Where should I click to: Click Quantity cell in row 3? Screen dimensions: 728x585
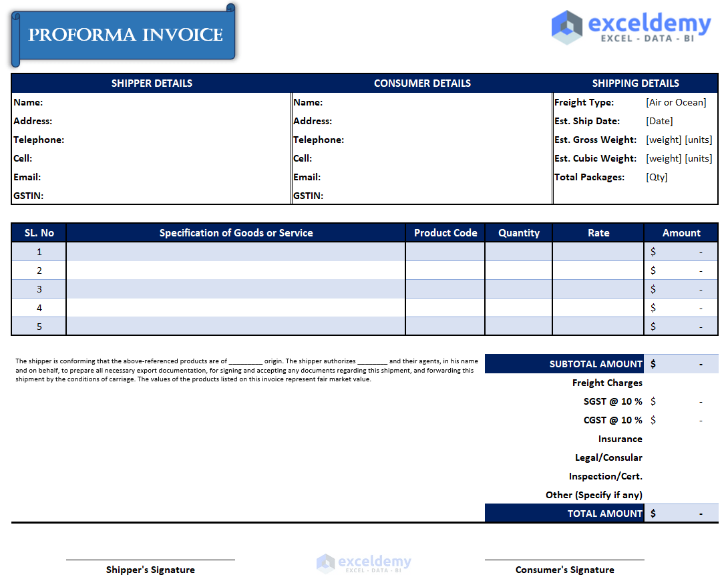(518, 288)
